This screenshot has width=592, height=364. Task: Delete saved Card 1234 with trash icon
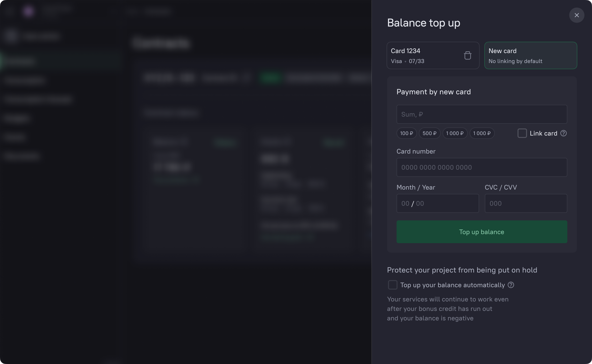click(467, 56)
